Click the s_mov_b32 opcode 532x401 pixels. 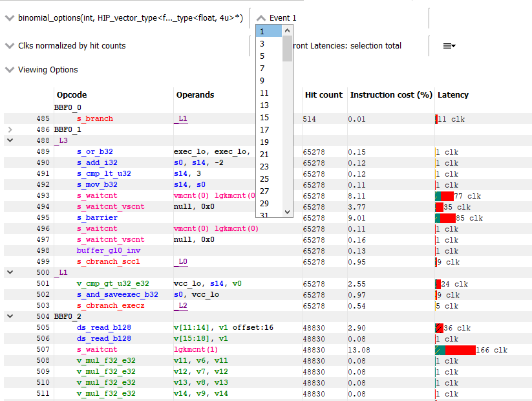(97, 185)
